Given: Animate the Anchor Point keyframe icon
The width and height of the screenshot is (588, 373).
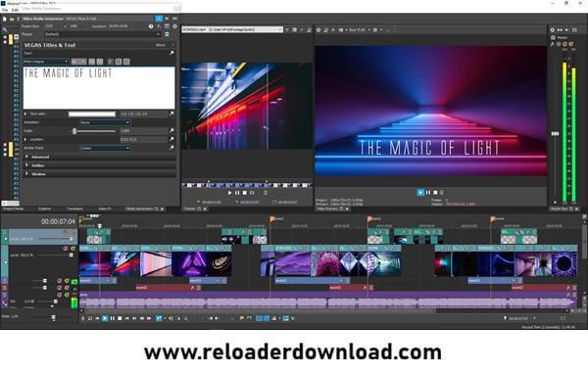Looking at the screenshot, I should [171, 148].
